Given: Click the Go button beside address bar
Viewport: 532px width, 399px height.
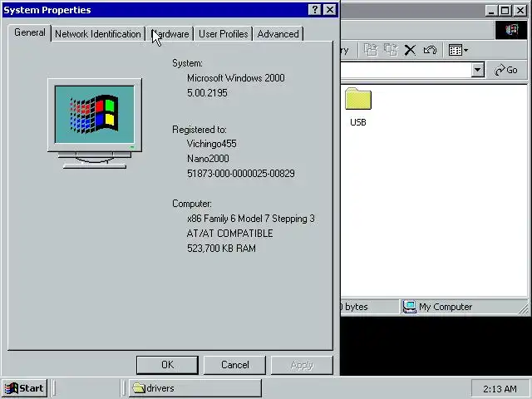Looking at the screenshot, I should click(506, 70).
